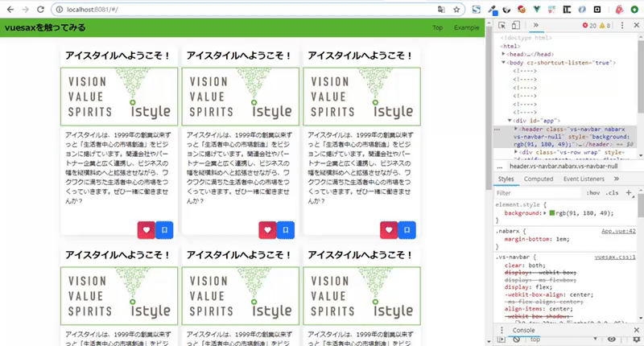Activate DevTools inspect element picker
The width and height of the screenshot is (644, 346).
pos(502,26)
